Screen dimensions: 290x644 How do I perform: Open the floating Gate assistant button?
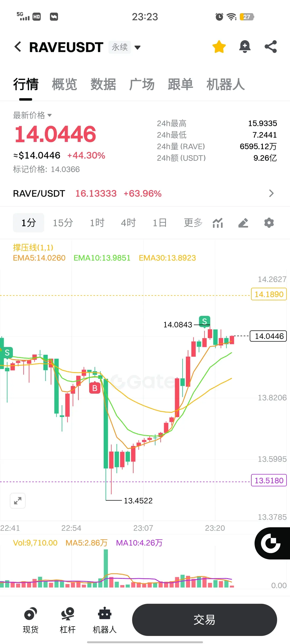coord(272,543)
